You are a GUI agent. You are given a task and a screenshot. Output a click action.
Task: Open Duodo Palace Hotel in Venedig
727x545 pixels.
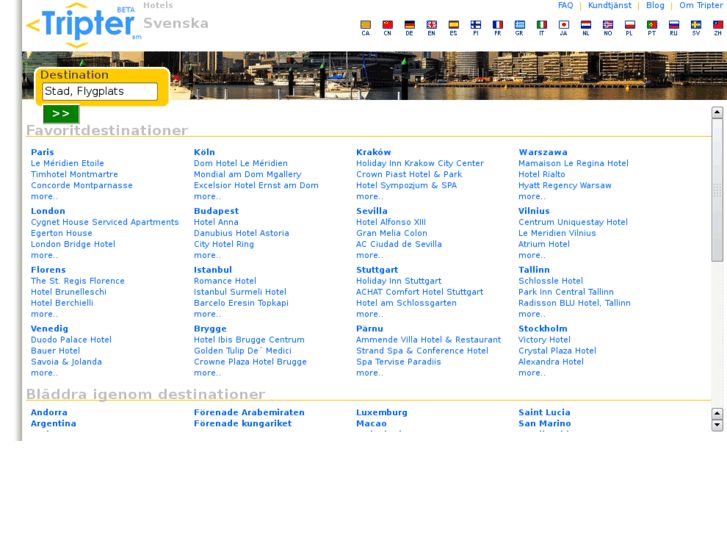pos(71,340)
